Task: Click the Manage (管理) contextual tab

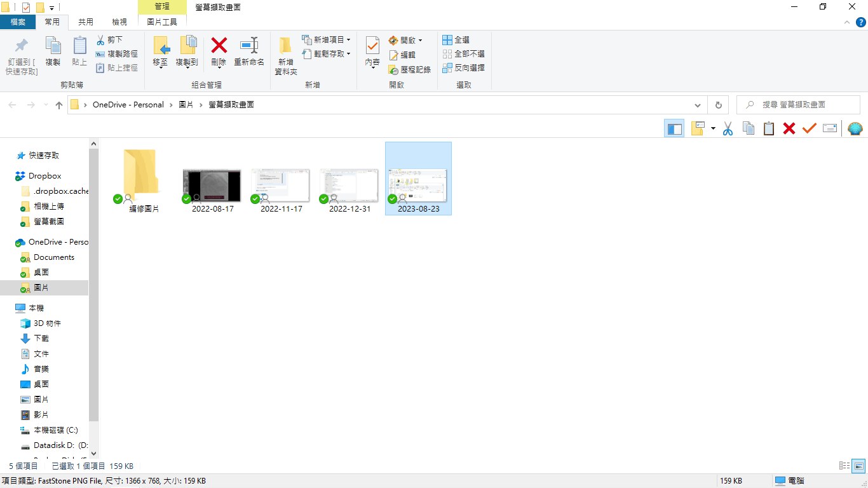Action: coord(162,6)
